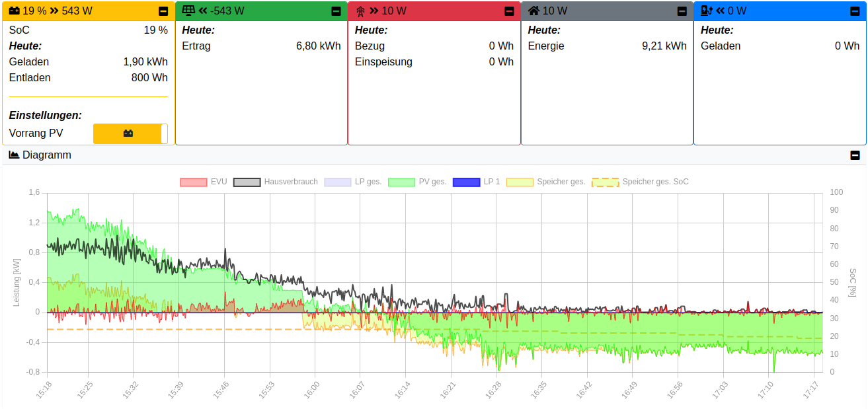Viewport: 868px width, 409px height.
Task: Click the Speicher ges. SoC legend label
Action: (655, 182)
